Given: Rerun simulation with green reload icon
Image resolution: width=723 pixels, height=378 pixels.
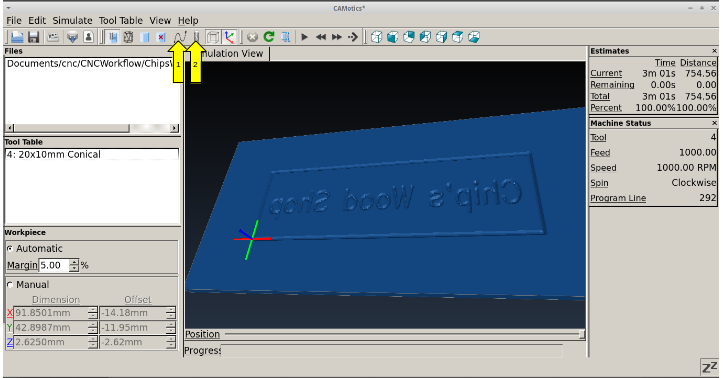Looking at the screenshot, I should pyautogui.click(x=269, y=37).
